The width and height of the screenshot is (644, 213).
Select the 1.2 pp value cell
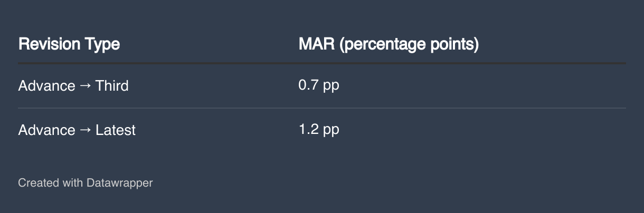click(319, 130)
